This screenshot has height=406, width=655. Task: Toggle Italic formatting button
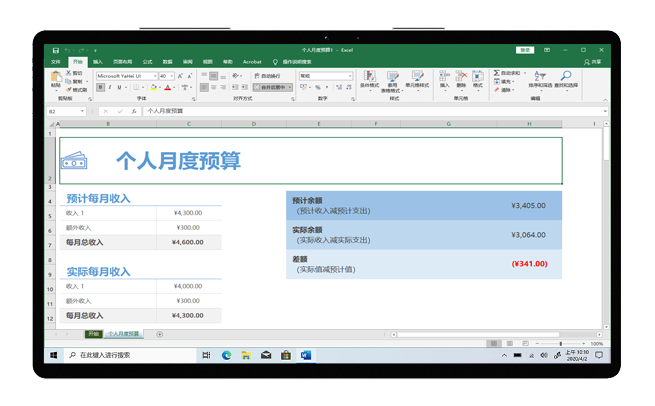(x=109, y=88)
